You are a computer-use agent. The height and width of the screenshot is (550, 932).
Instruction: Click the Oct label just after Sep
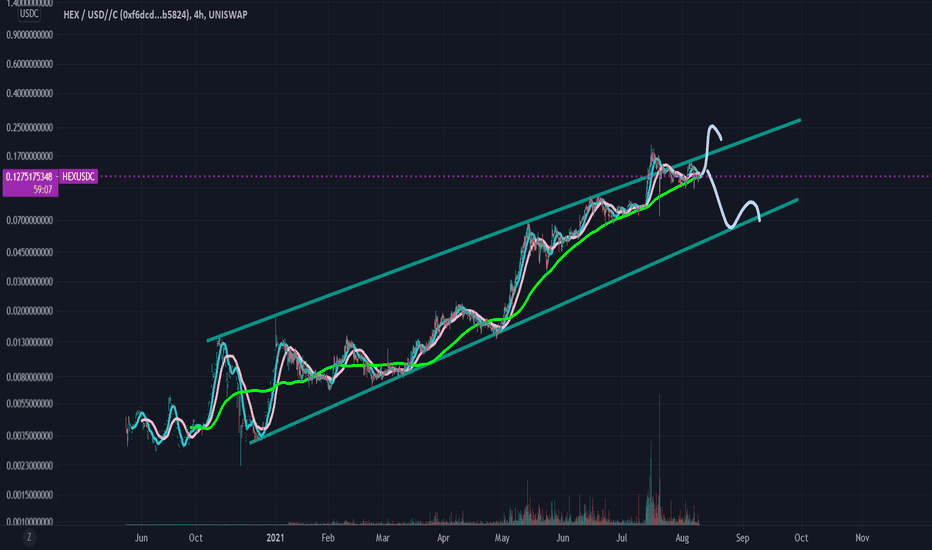click(801, 538)
